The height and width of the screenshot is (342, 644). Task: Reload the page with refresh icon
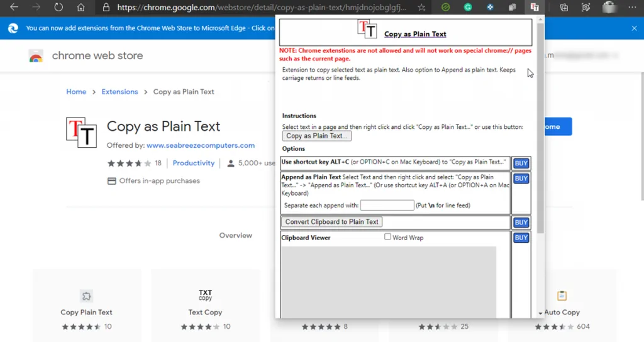[58, 7]
